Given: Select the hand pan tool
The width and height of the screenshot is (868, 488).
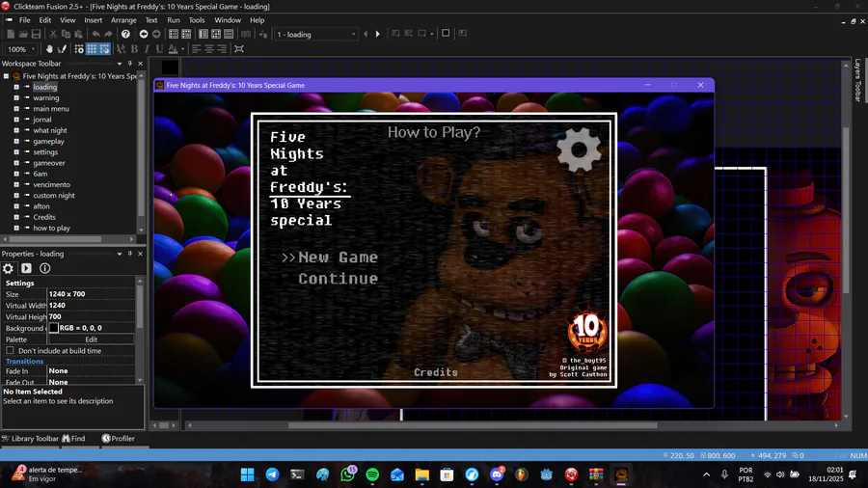Looking at the screenshot, I should point(49,49).
